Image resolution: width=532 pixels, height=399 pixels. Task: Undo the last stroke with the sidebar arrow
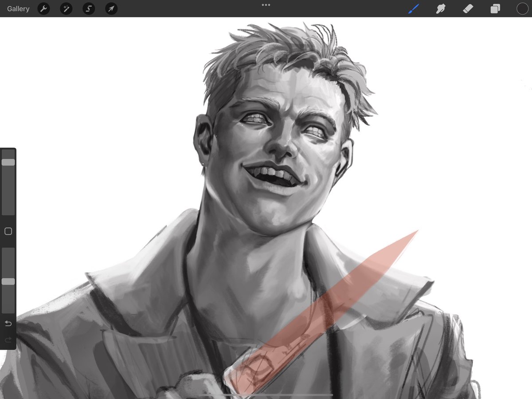8,324
